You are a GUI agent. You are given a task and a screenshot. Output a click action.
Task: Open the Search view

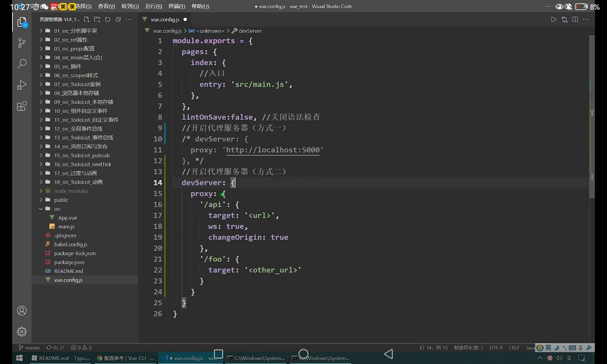[x=22, y=64]
